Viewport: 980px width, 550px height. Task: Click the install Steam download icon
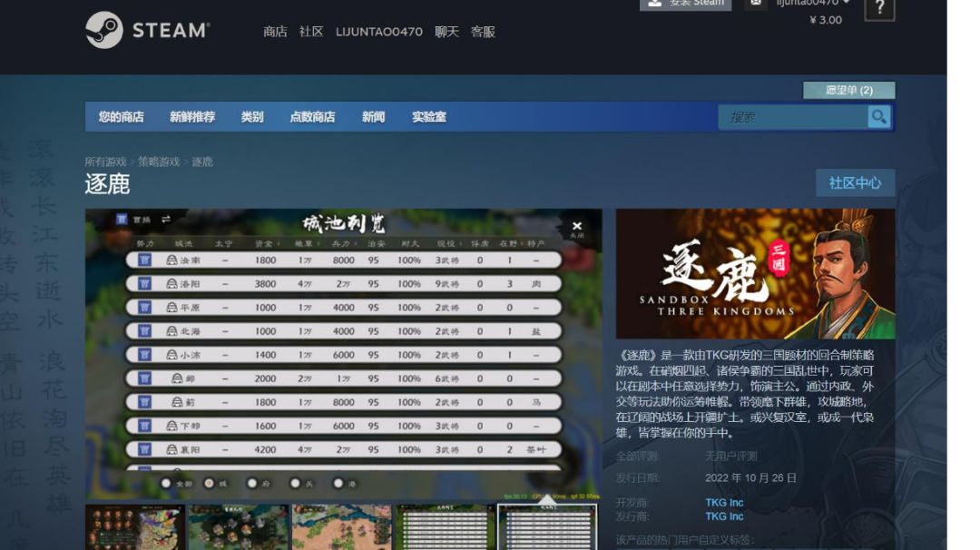[x=655, y=3]
